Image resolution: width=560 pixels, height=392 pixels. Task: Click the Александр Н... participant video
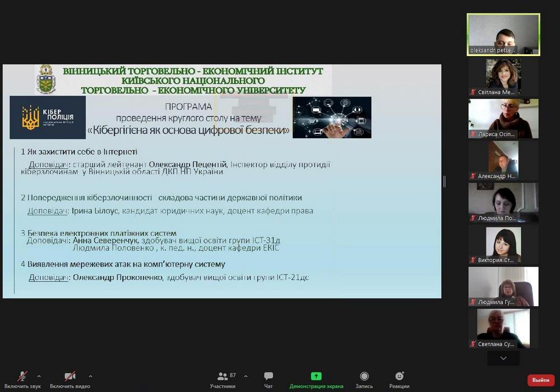pos(503,161)
